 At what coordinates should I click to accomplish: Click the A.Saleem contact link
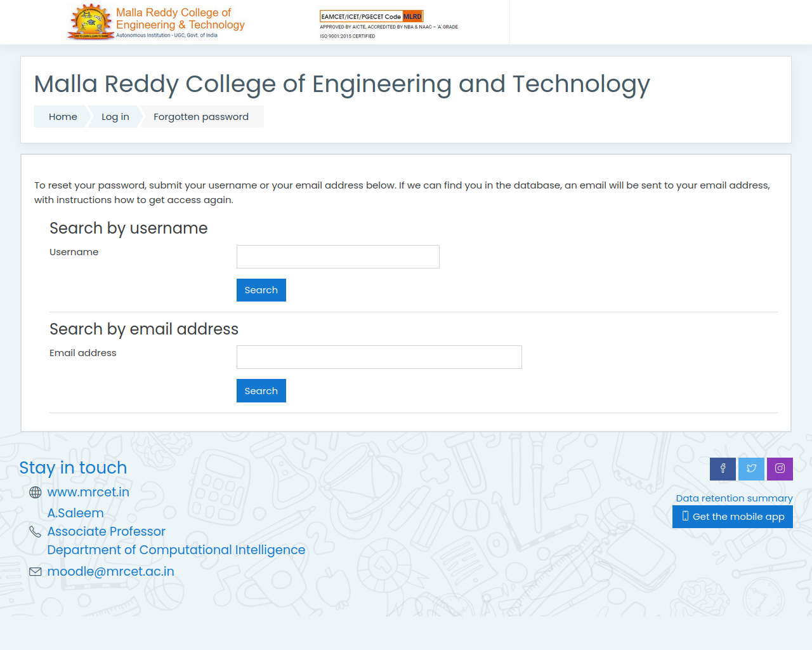(75, 513)
